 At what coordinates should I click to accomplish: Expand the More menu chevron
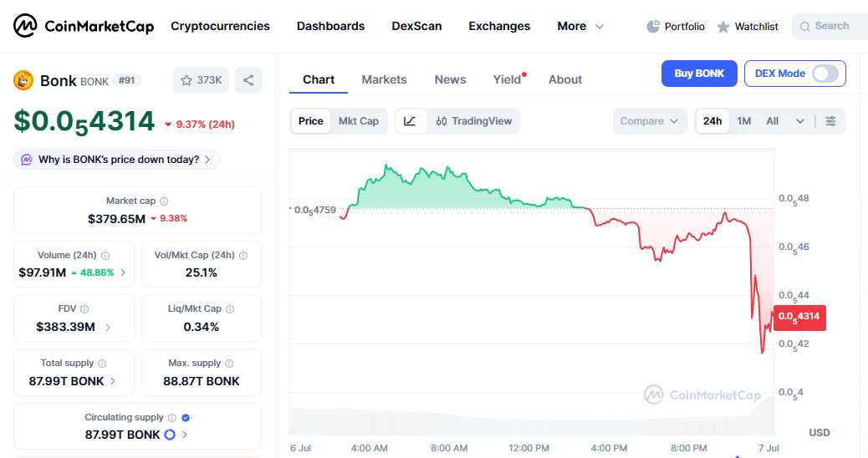599,27
